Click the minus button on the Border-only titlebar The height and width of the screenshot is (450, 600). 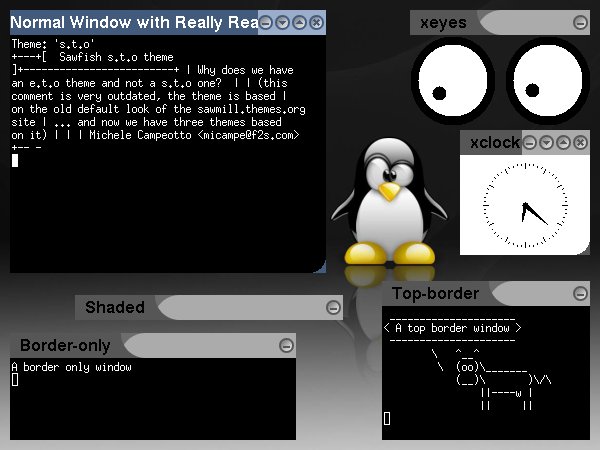tap(286, 346)
